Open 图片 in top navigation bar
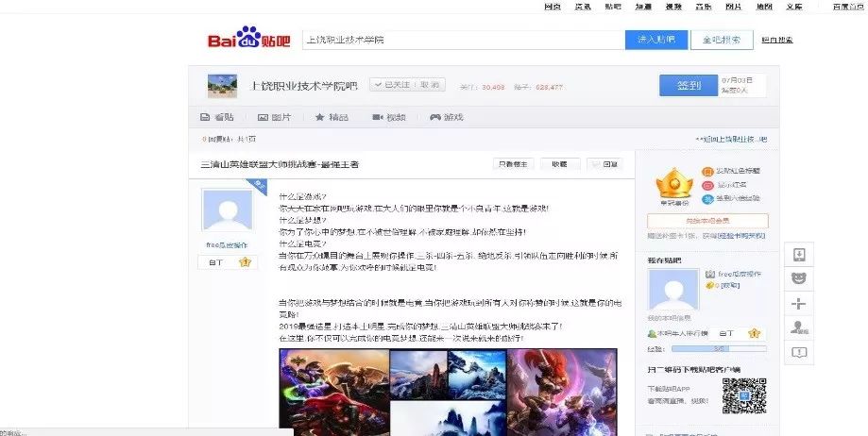This screenshot has height=436, width=868. [x=734, y=7]
